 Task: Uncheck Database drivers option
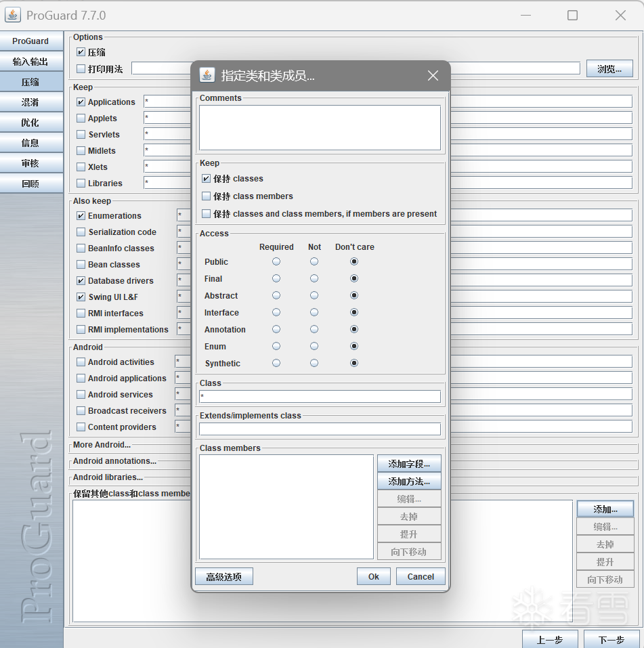81,280
